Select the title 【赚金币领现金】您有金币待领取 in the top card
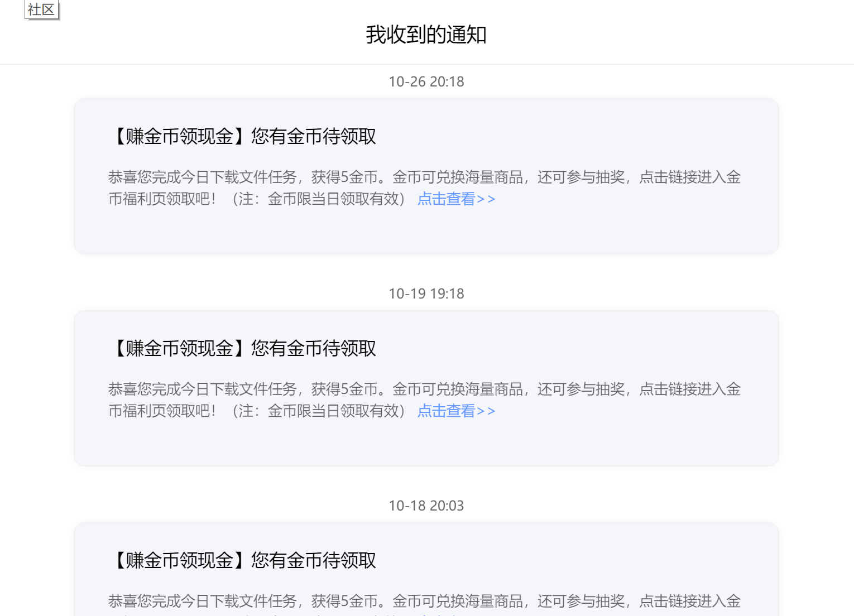The width and height of the screenshot is (854, 616). pos(243,136)
